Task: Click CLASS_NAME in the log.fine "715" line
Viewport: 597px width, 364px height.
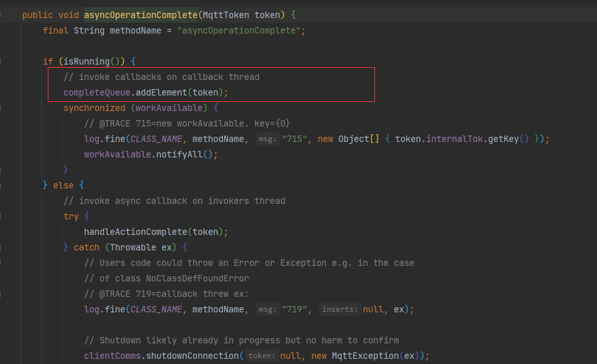Action: 156,139
